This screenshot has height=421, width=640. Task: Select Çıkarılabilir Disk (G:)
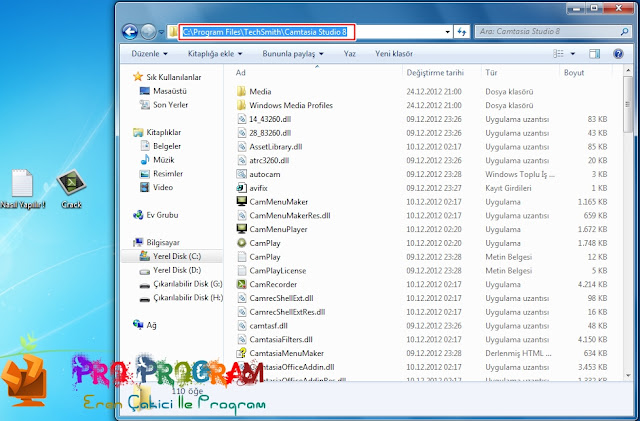click(187, 284)
